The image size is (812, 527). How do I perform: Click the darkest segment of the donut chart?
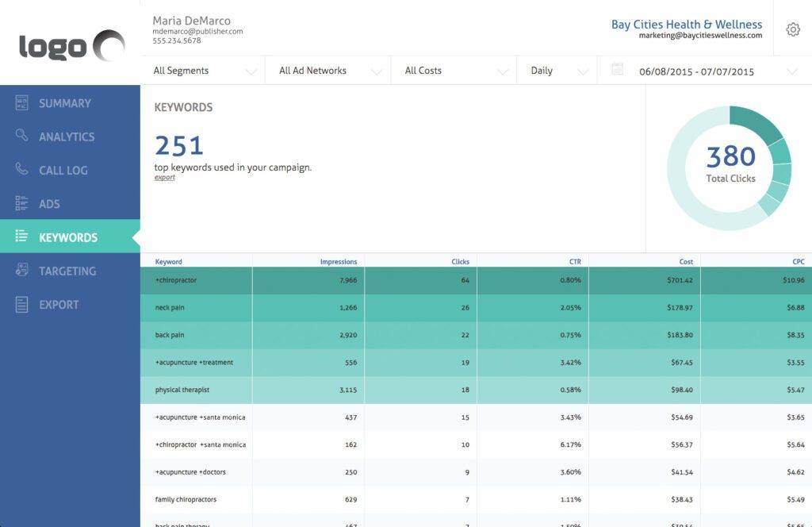point(754,121)
